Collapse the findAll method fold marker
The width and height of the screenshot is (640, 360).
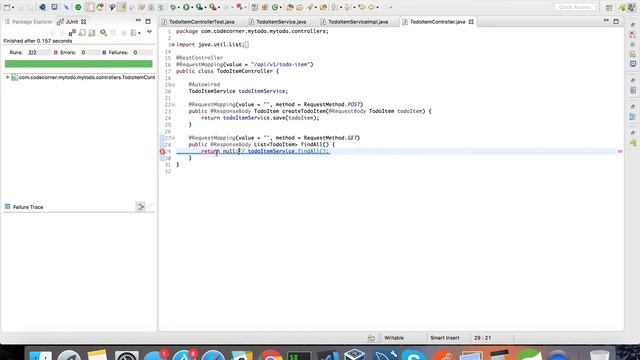173,138
